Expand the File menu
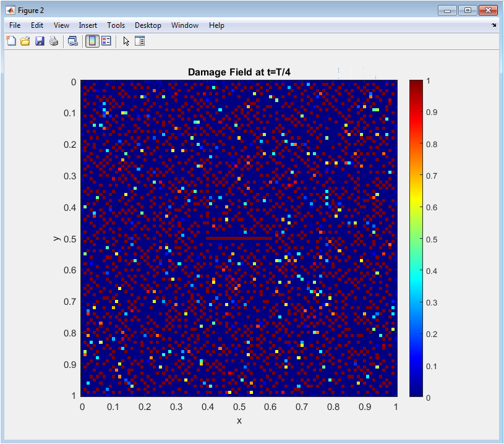Viewport: 504px width, 444px height. click(x=15, y=25)
